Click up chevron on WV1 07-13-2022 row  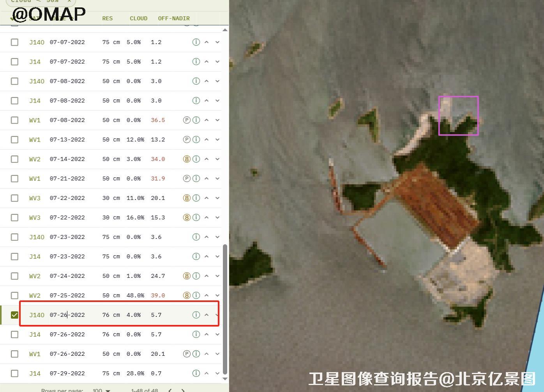pos(207,139)
